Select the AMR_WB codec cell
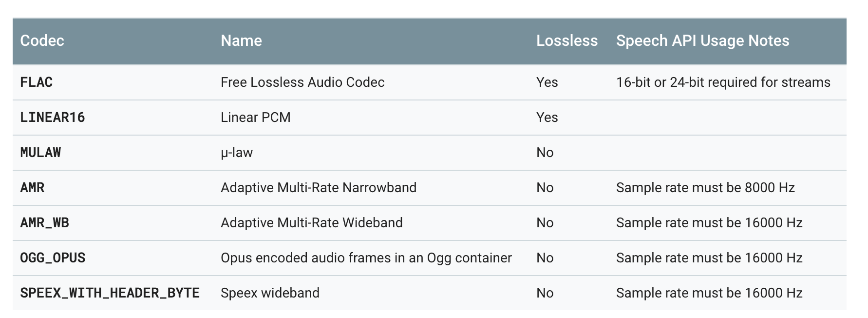The height and width of the screenshot is (318, 868). [x=45, y=222]
